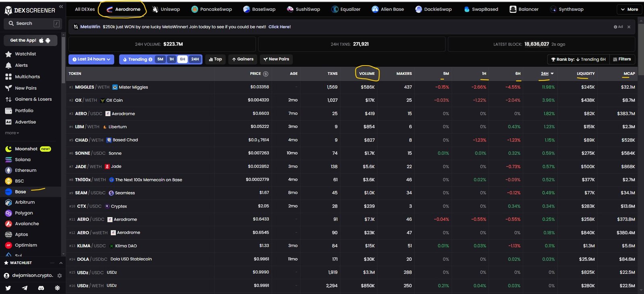644x294 pixels.
Task: Select 24H trending timeframe
Action: pos(195,59)
